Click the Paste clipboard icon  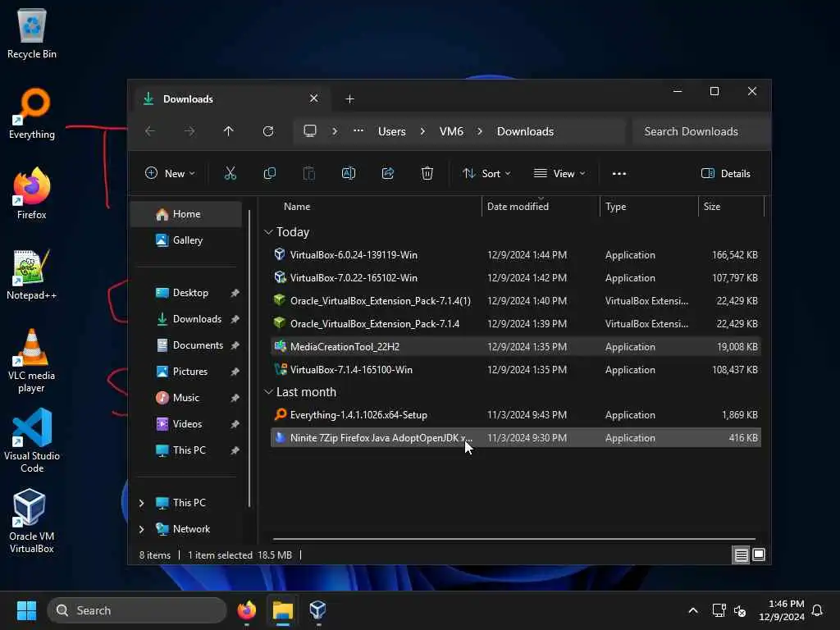pos(309,174)
